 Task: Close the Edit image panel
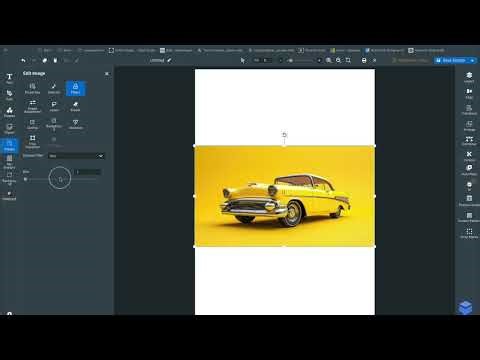(x=107, y=74)
